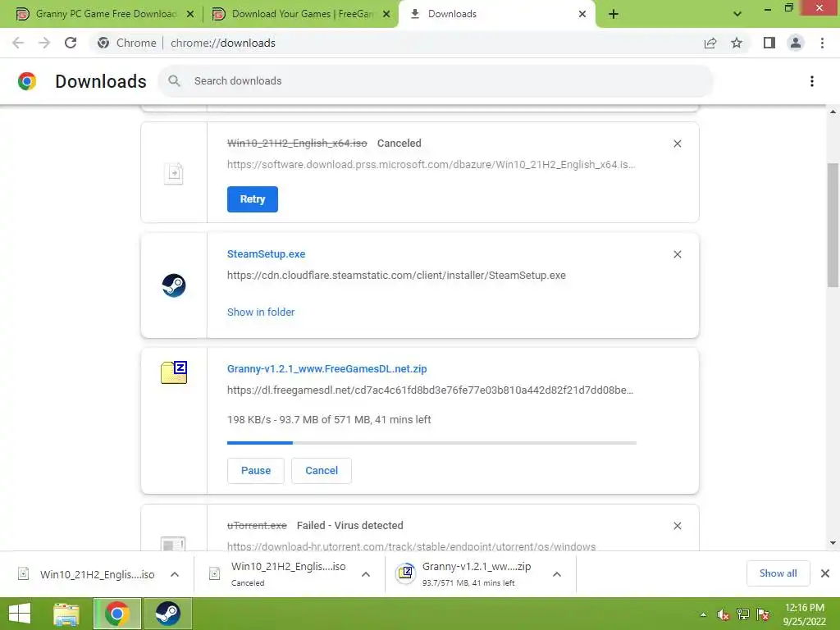Click the file icon of canceled Win10 ISO
The height and width of the screenshot is (630, 840).
point(173,173)
